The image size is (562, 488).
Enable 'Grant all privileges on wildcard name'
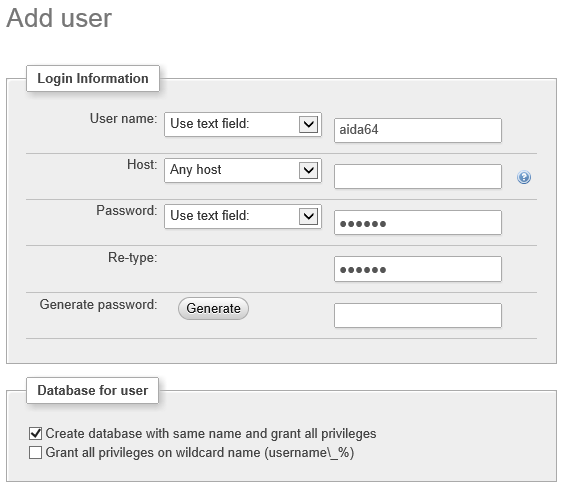pyautogui.click(x=35, y=452)
